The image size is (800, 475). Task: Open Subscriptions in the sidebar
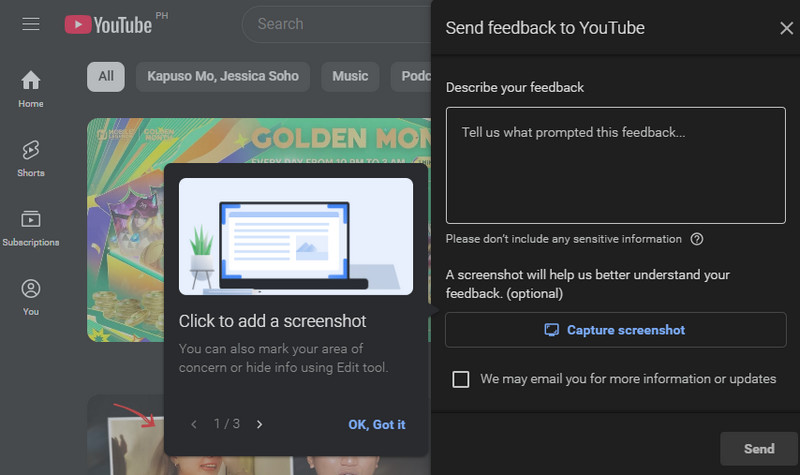click(31, 228)
